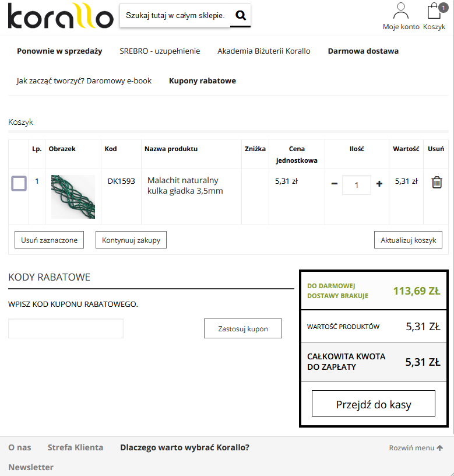
Task: Decrease quantity with minus icon
Action: click(x=335, y=184)
